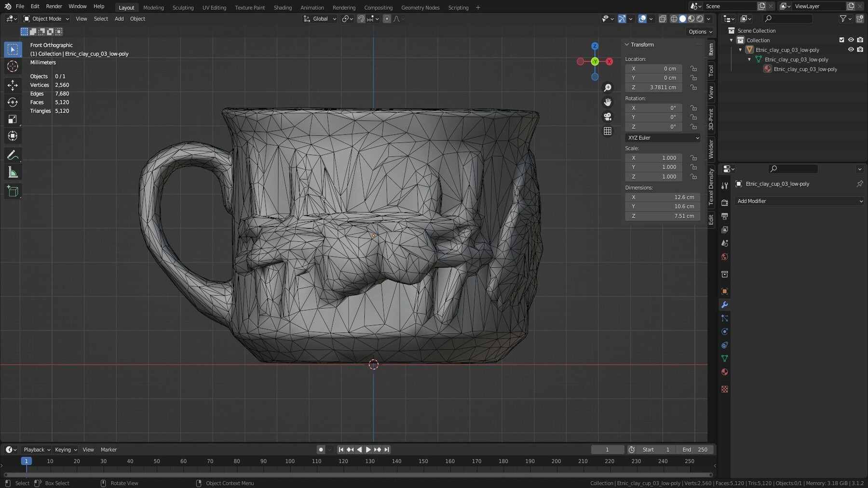This screenshot has height=488, width=868.
Task: Set the Location Z value field
Action: [x=653, y=87]
